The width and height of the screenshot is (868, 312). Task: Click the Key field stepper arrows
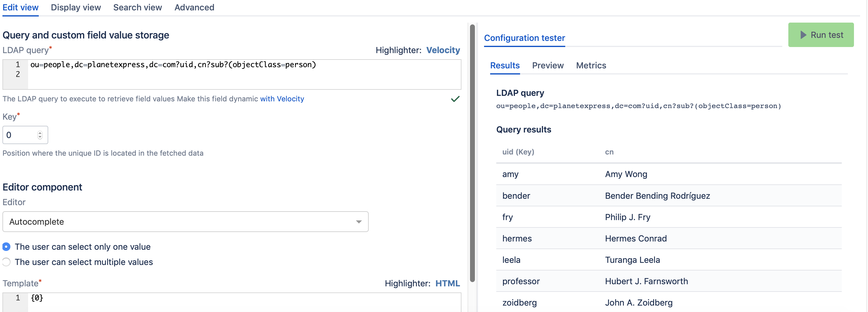40,135
